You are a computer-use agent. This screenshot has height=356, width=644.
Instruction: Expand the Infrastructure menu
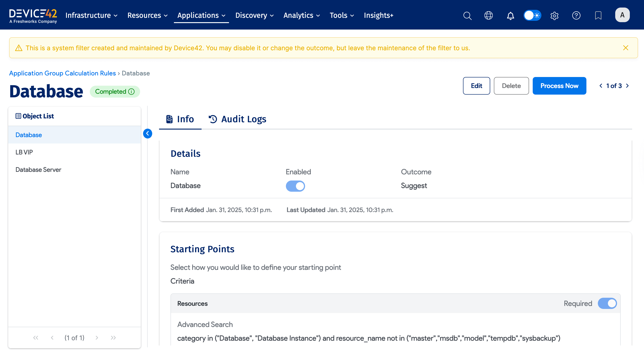pyautogui.click(x=91, y=16)
